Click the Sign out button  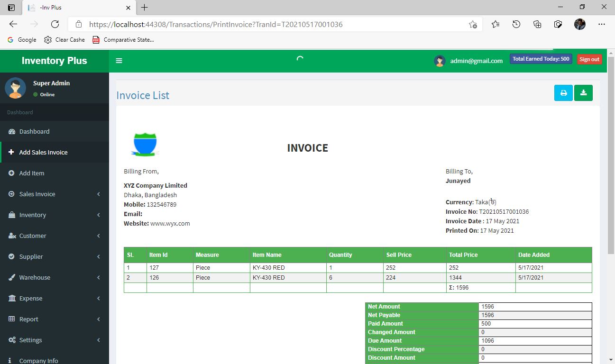[x=589, y=59]
